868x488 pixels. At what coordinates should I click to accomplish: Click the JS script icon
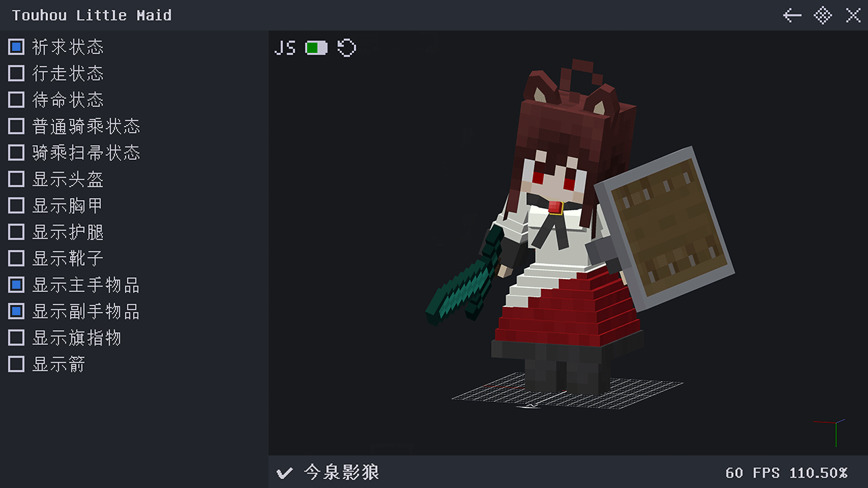point(285,48)
